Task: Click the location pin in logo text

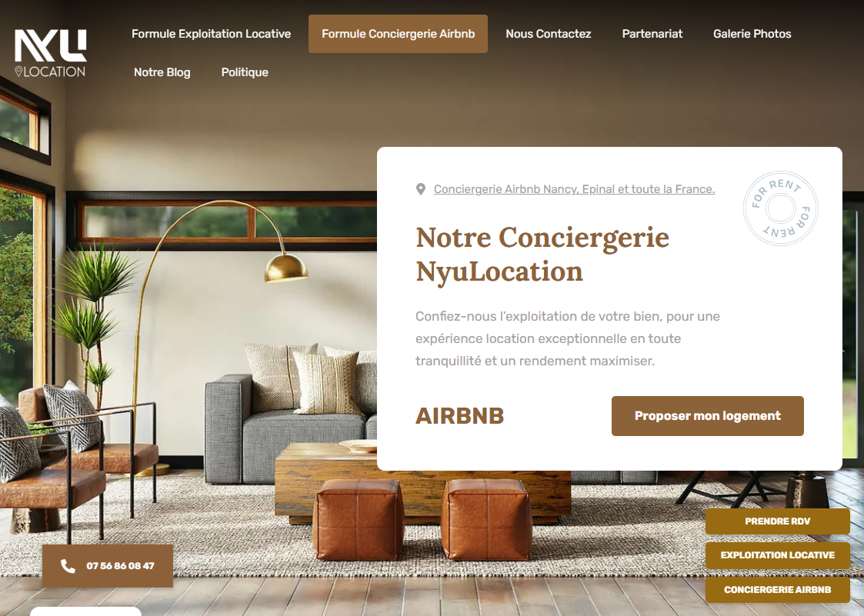Action: (18, 72)
